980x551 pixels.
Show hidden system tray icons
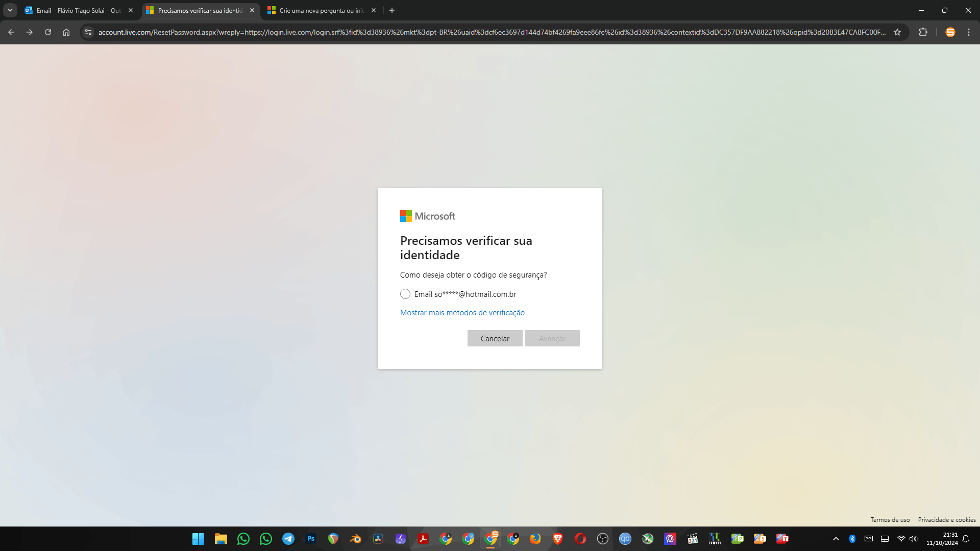click(x=836, y=539)
